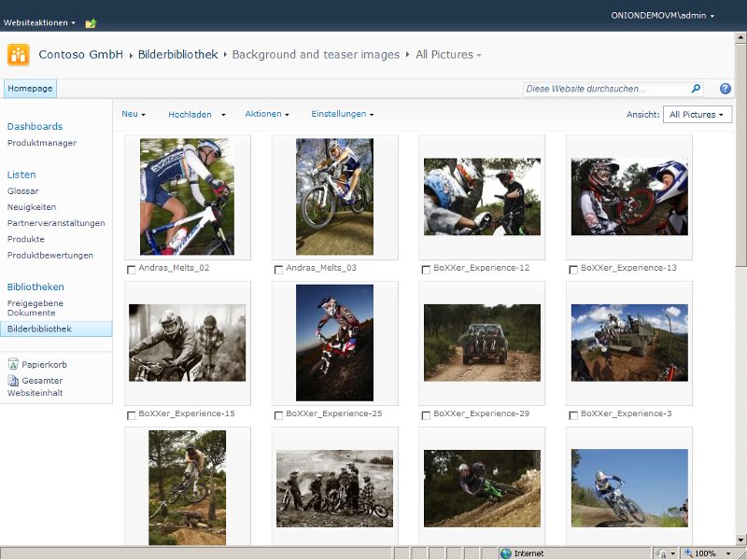Go to Bilderbibliothek in the breadcrumb
The width and height of the screenshot is (747, 560).
tap(177, 55)
